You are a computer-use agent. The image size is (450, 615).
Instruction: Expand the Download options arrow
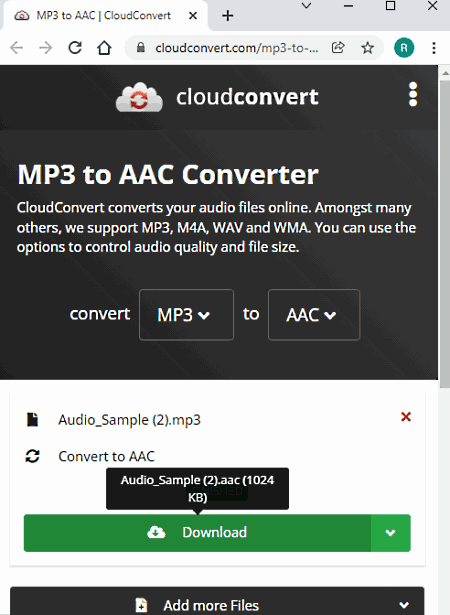pyautogui.click(x=390, y=533)
